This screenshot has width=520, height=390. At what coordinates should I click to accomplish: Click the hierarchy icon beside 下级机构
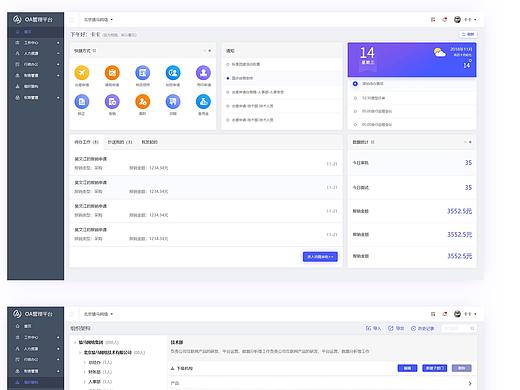[x=173, y=368]
